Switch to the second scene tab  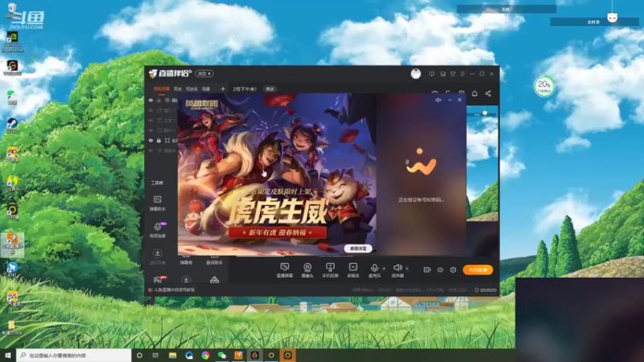point(177,88)
